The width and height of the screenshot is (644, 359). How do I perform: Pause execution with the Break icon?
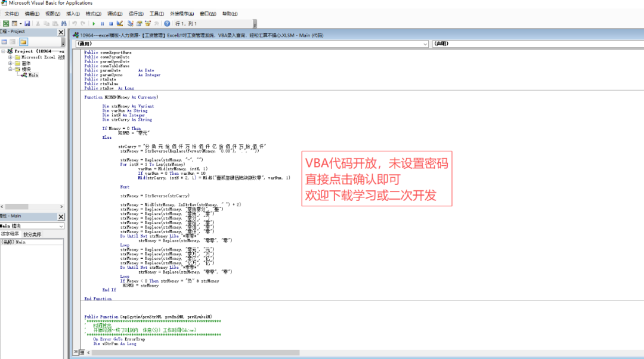[103, 23]
